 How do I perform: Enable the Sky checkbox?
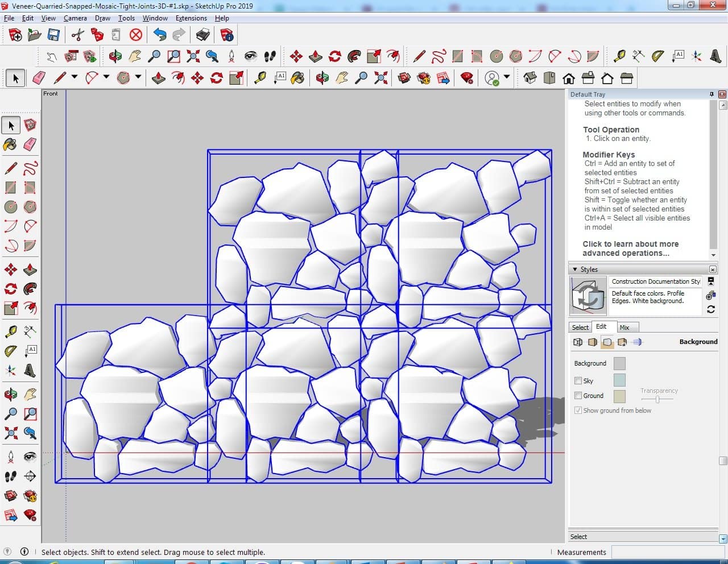(578, 381)
